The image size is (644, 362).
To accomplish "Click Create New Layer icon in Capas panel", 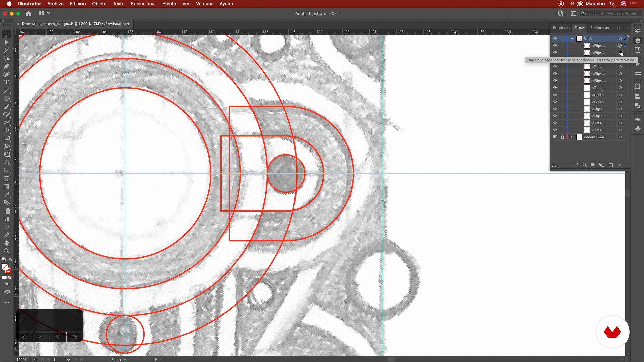I will tap(611, 165).
